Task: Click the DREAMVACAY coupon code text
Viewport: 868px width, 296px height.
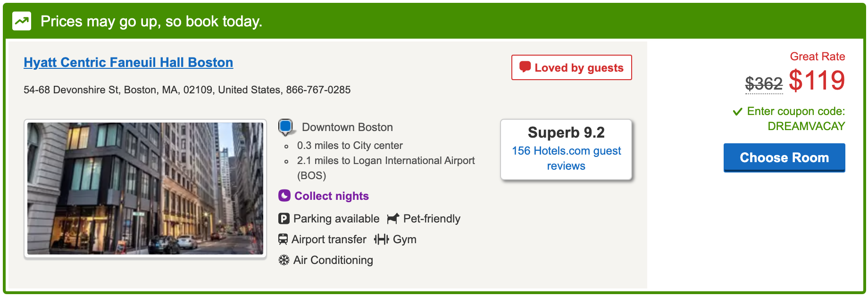Action: coord(806,126)
